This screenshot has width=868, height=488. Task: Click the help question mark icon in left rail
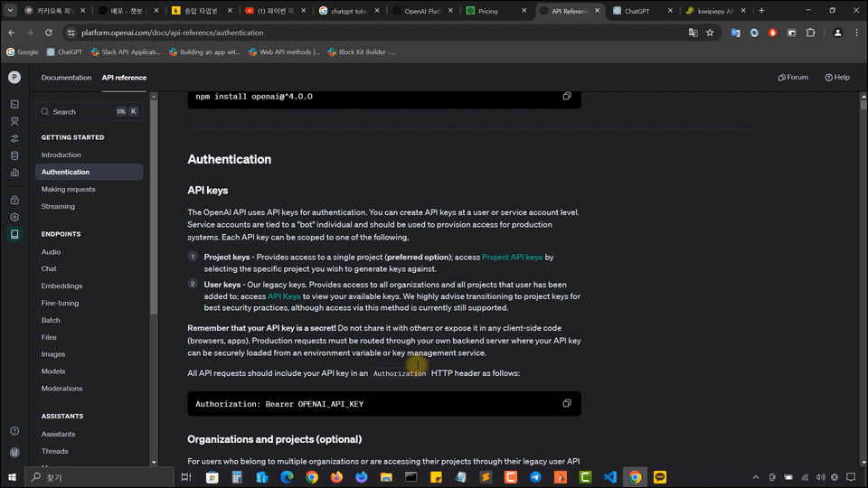14,431
